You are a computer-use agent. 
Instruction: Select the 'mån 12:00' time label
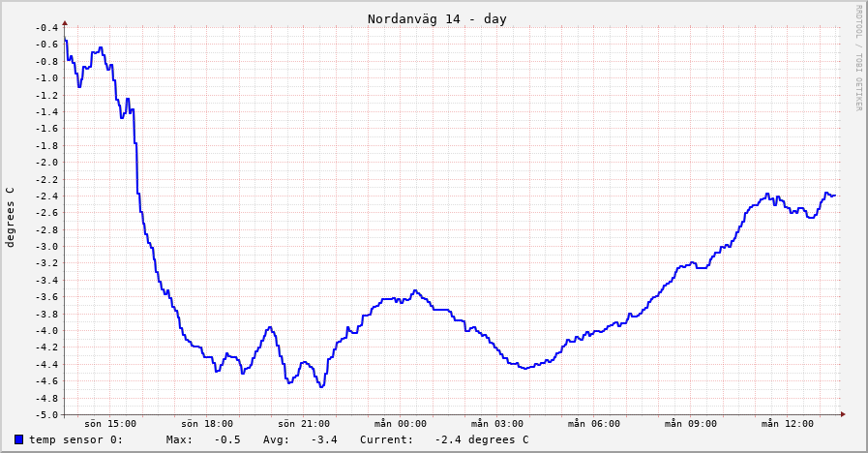coord(788,424)
